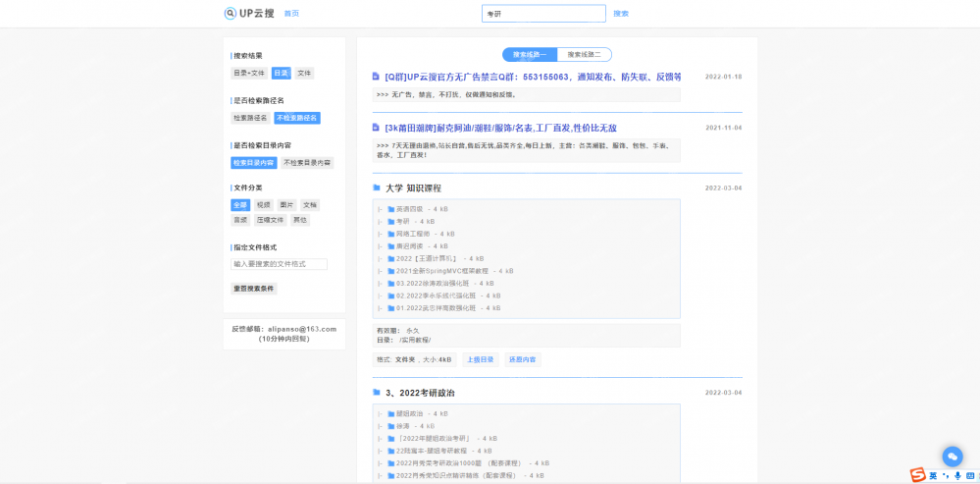This screenshot has width=980, height=484.
Task: Open the 大学 知识课程 result title
Action: pos(414,188)
